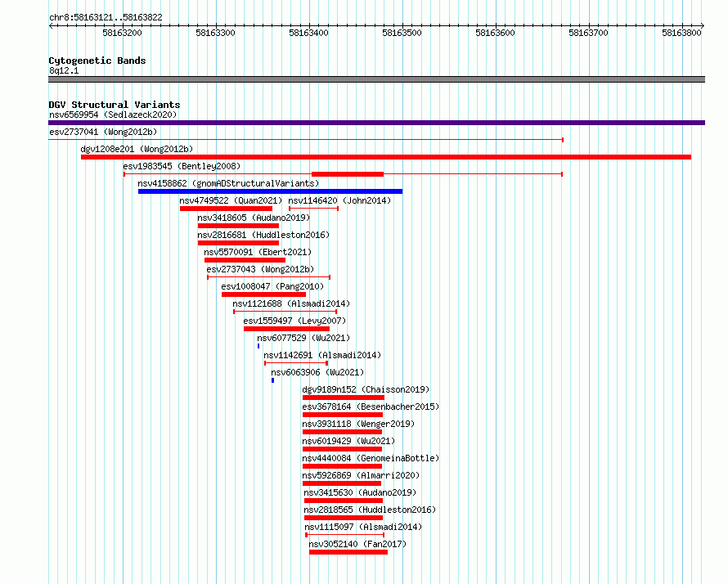Select the small blue nsv6063906 marker
Viewport: 728px width, 584px height.
[x=273, y=380]
